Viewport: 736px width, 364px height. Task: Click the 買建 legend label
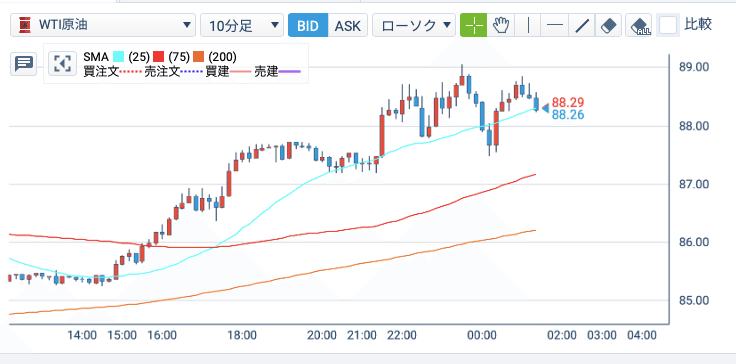[x=217, y=71]
